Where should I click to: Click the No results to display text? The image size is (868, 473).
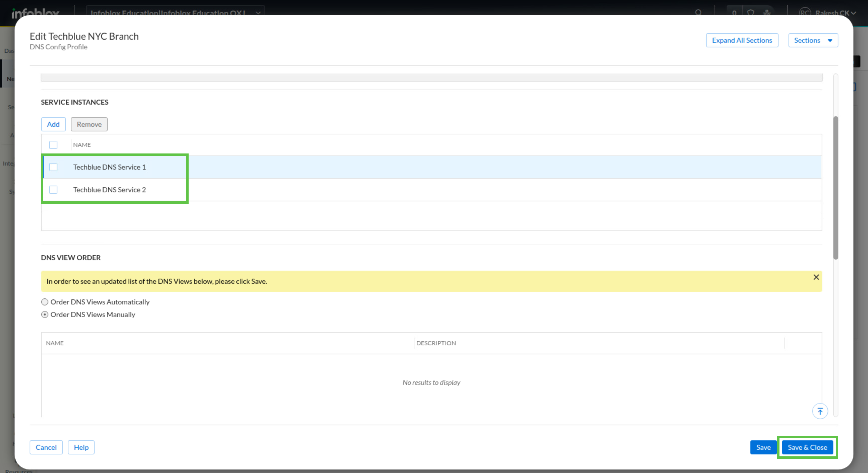[431, 382]
